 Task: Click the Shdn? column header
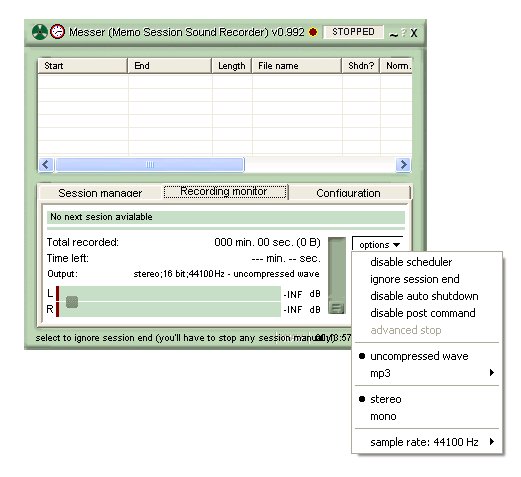coord(361,66)
